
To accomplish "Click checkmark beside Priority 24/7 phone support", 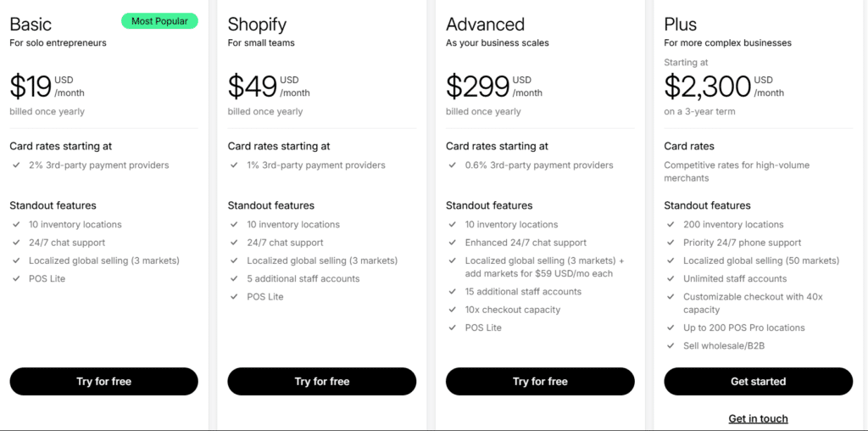I will tap(671, 243).
